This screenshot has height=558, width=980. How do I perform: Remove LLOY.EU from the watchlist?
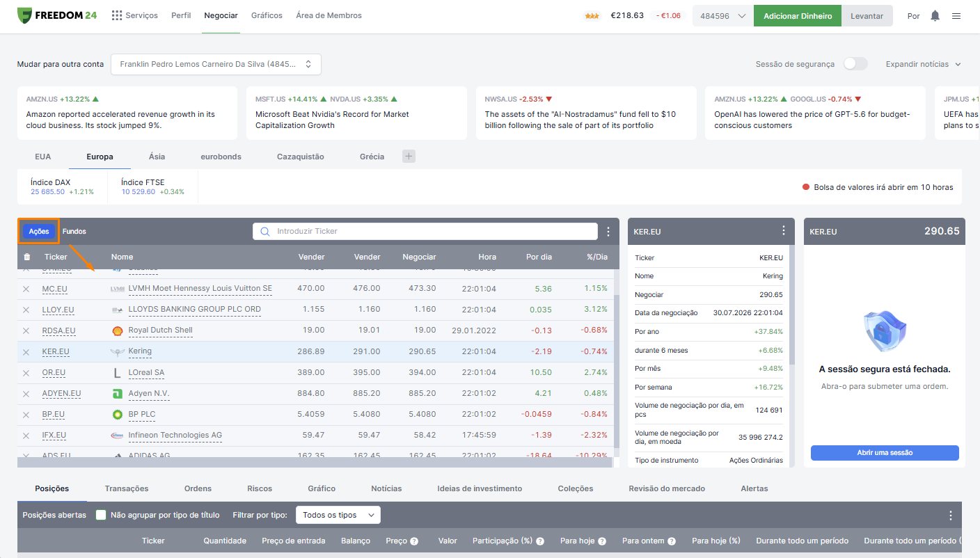[x=26, y=310]
